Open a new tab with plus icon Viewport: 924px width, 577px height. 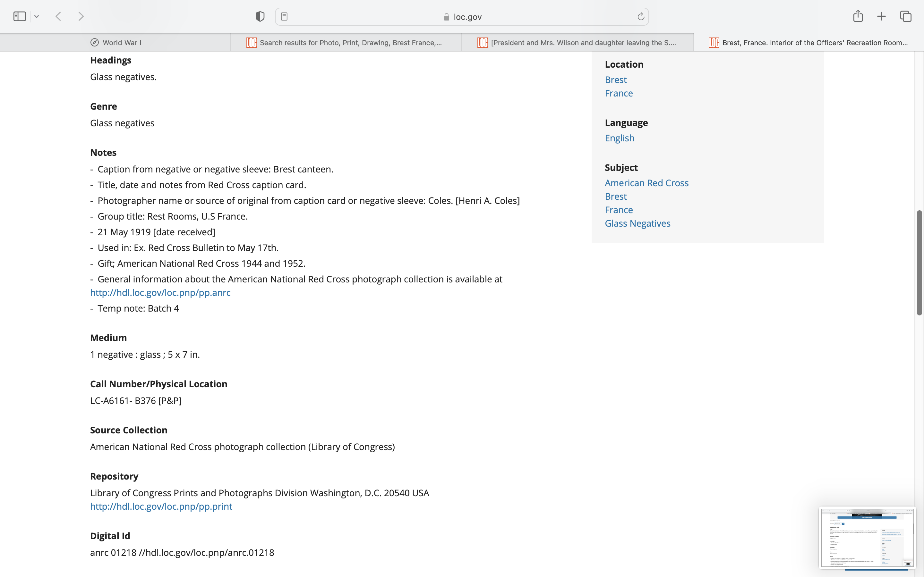click(881, 16)
